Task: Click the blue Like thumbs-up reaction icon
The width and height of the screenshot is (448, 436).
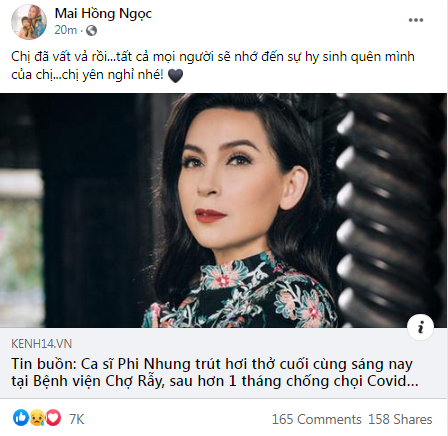Action: [21, 418]
